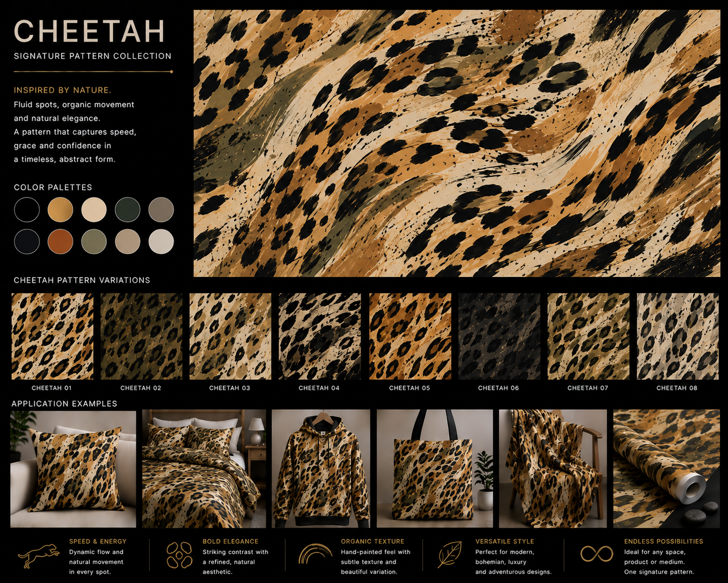Pick the taupe gray swatch in the top row
This screenshot has height=583, width=728.
click(x=161, y=210)
